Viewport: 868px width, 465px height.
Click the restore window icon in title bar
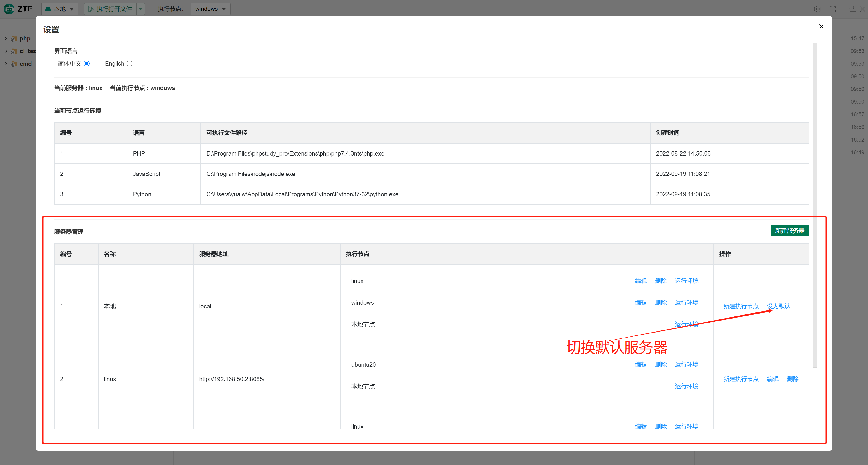(x=852, y=9)
